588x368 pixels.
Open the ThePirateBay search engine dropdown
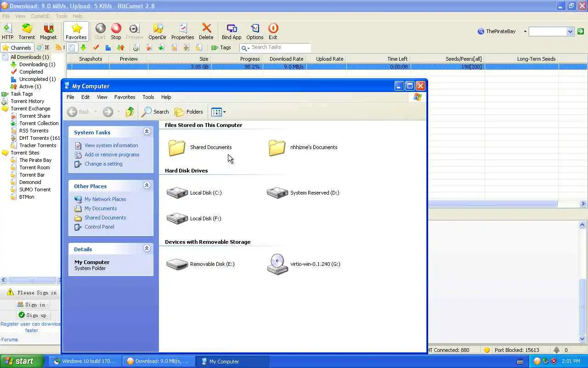click(x=525, y=31)
